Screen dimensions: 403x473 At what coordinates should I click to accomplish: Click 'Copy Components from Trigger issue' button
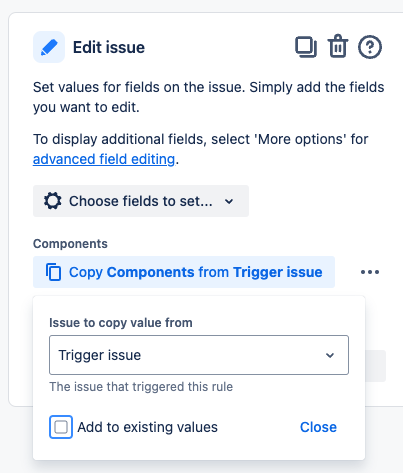184,272
